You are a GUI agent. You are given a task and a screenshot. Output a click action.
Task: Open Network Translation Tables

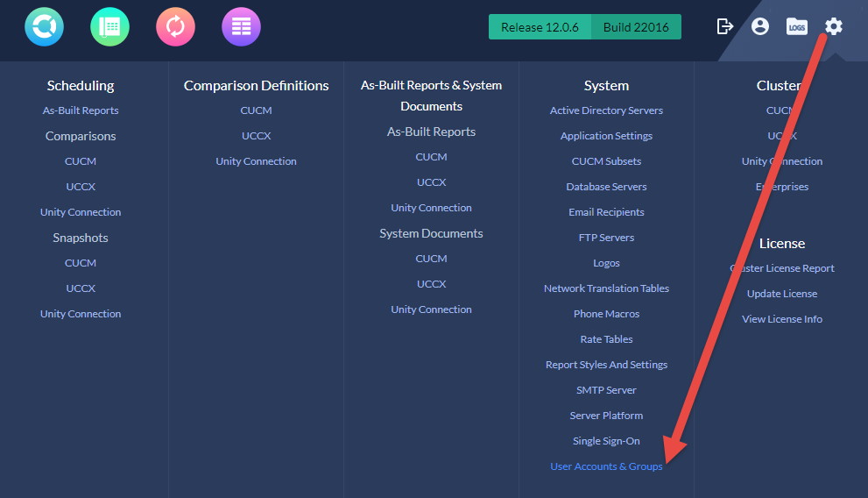(x=606, y=288)
